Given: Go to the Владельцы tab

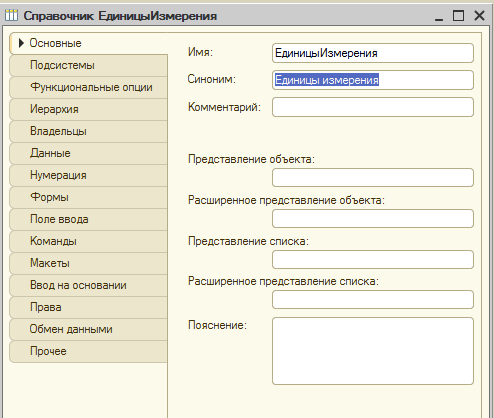Looking at the screenshot, I should 89,131.
